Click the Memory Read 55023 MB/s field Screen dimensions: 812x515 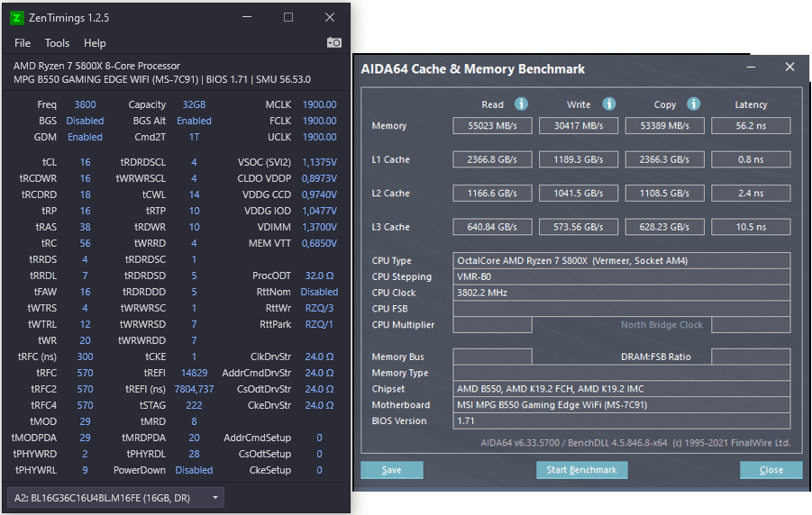[492, 126]
